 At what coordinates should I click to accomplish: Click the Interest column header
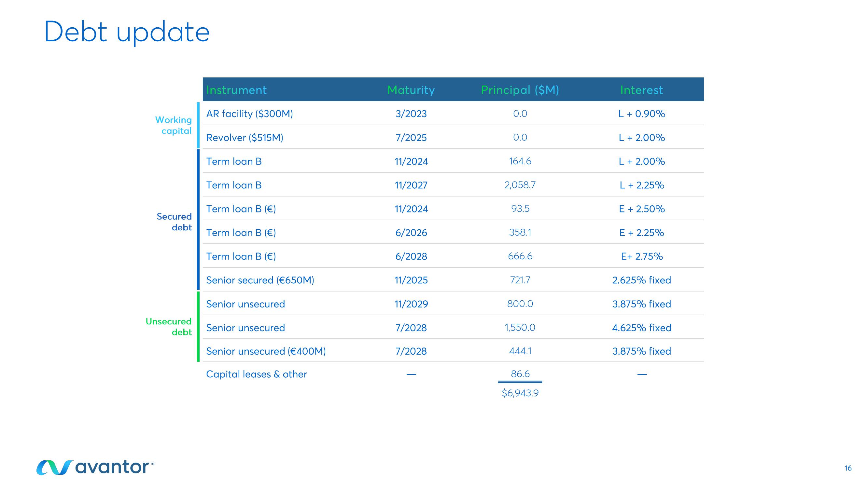(x=642, y=90)
